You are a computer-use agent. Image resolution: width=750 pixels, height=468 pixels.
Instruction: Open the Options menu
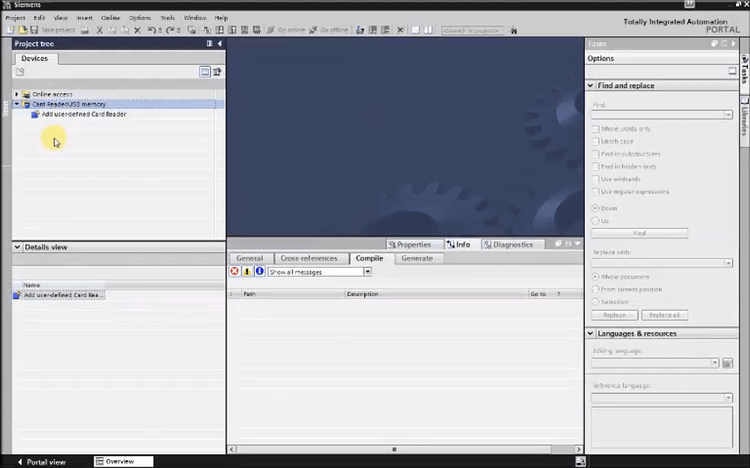tap(139, 18)
